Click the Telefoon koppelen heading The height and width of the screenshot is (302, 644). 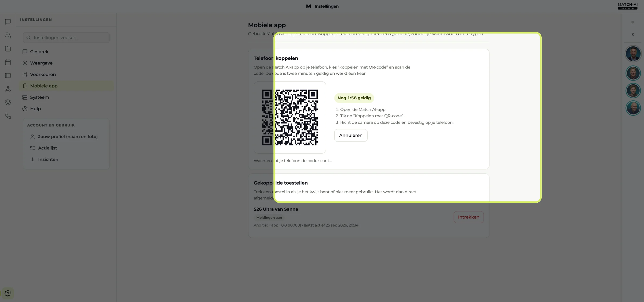[276, 58]
